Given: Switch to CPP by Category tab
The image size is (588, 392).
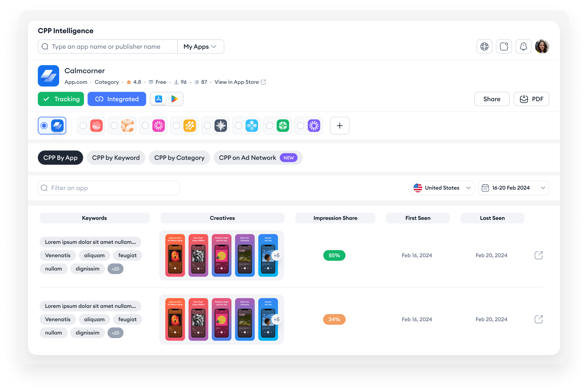Looking at the screenshot, I should pos(179,158).
